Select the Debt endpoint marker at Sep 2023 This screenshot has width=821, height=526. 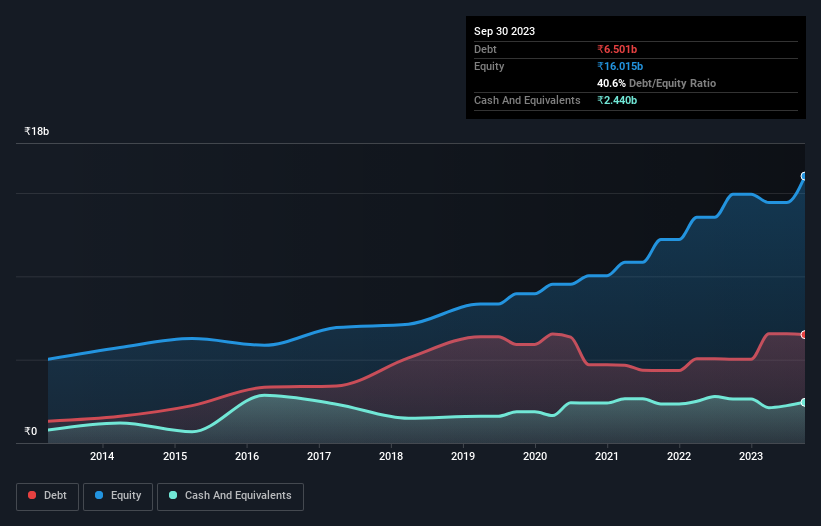pos(804,334)
